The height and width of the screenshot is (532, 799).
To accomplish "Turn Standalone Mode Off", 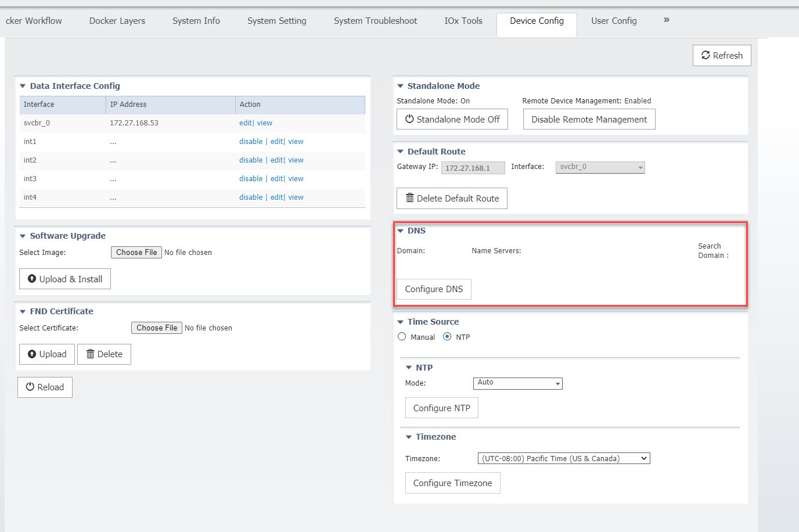I will pyautogui.click(x=452, y=119).
